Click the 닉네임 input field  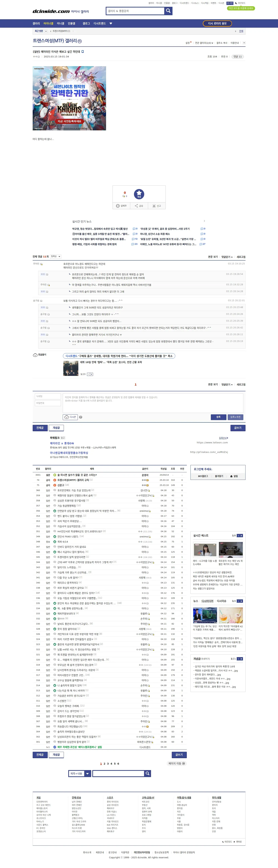coord(48,396)
